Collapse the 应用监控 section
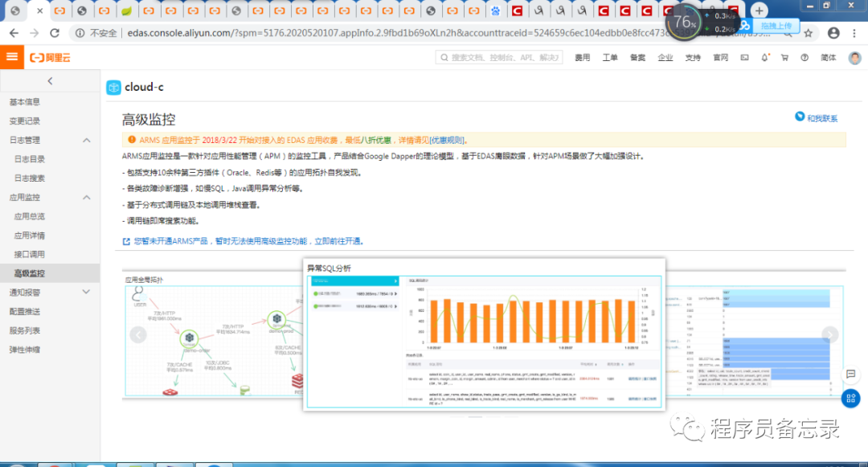 [x=86, y=197]
